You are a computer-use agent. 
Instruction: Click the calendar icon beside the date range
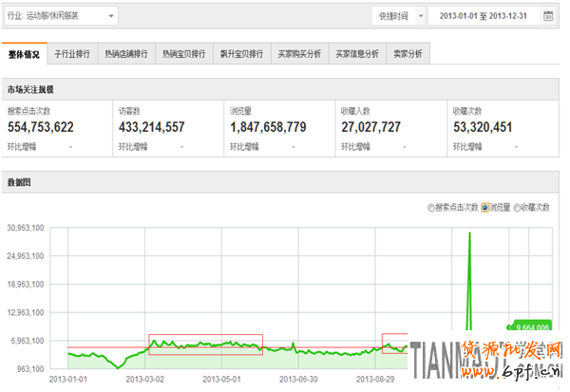point(548,16)
